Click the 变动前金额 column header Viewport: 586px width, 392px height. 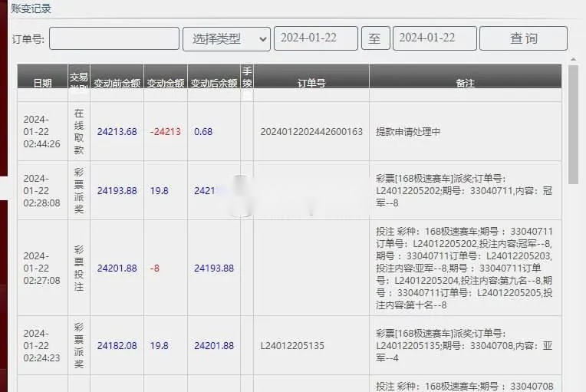click(x=117, y=83)
